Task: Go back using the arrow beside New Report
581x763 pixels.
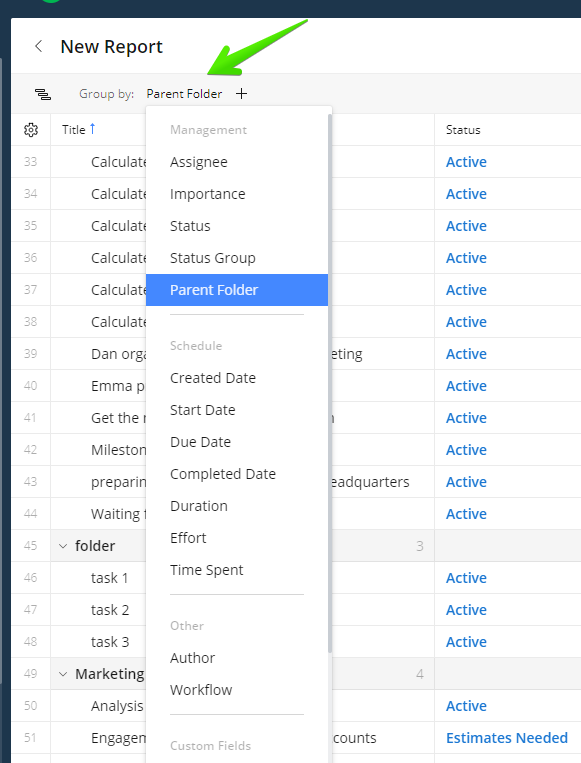Action: tap(39, 47)
